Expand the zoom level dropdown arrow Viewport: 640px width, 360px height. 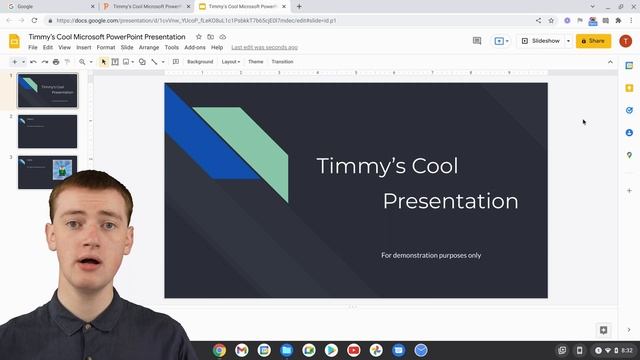coord(91,62)
